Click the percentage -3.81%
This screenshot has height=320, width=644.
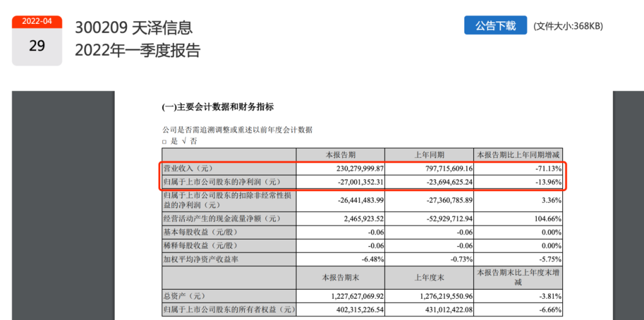coord(549,296)
